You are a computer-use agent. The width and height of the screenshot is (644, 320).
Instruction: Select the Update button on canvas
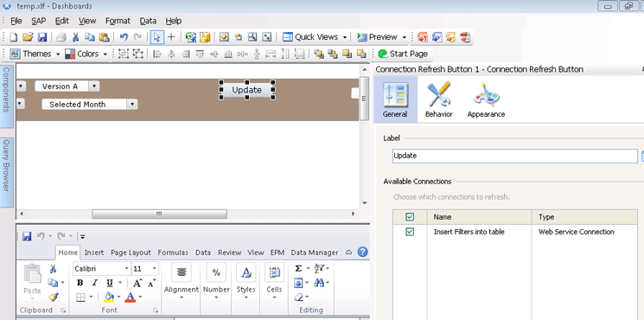[247, 90]
